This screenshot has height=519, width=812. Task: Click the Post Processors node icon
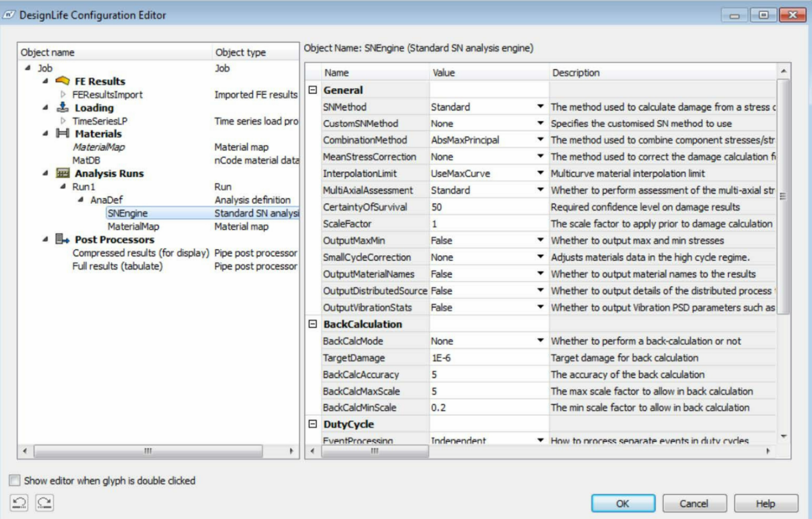coord(63,239)
